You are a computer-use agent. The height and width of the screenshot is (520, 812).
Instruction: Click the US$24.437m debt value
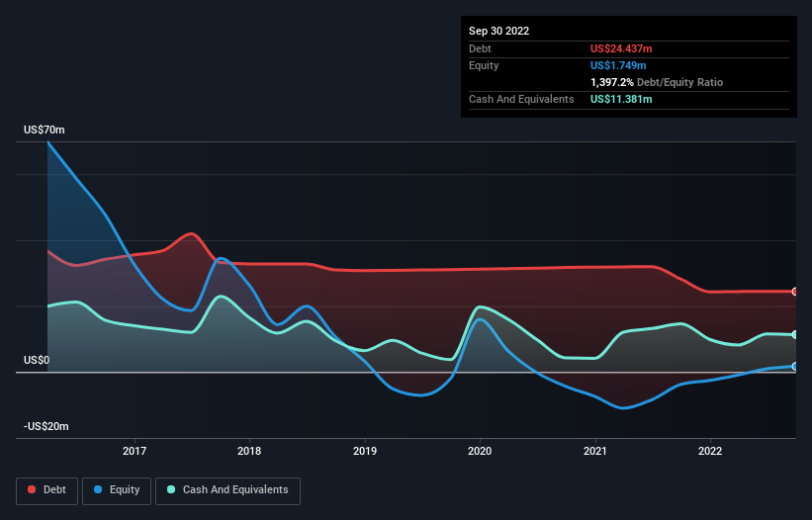[x=621, y=48]
